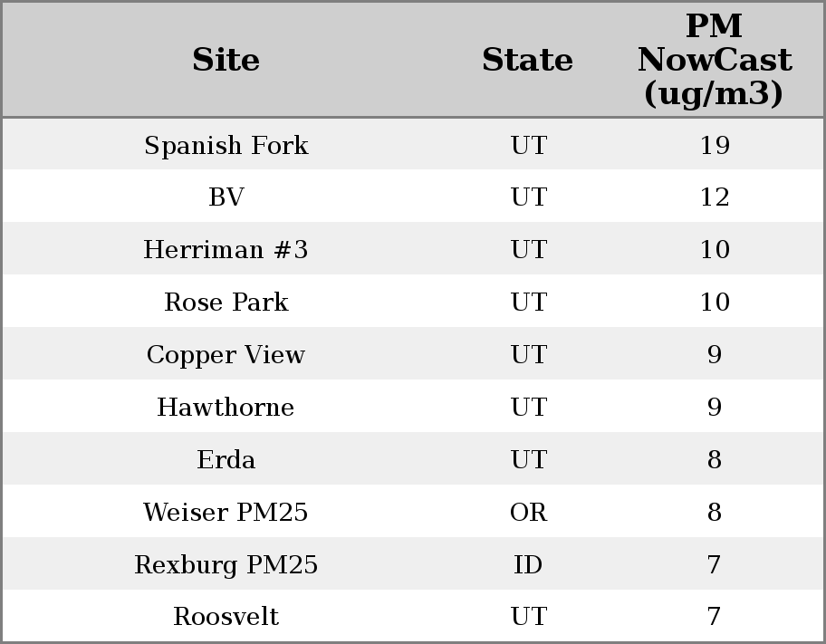Click the NowCast value for Hawthorne
826x644 pixels.
point(715,408)
